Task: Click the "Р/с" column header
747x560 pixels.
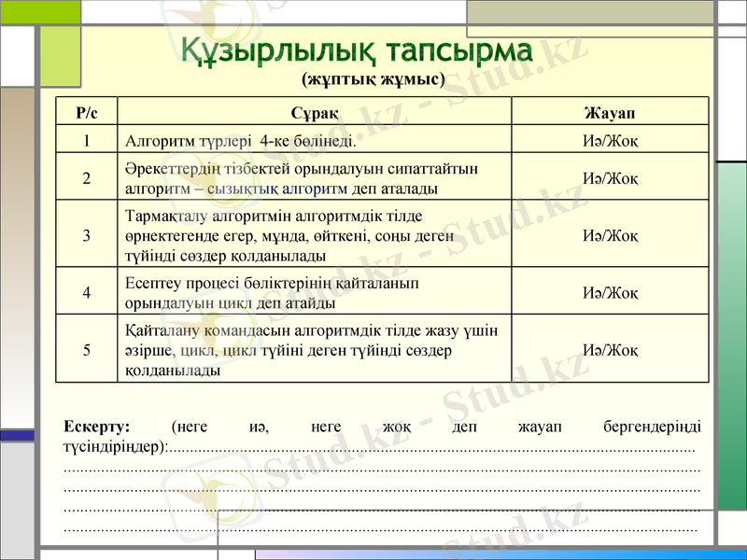Action: pos(87,111)
